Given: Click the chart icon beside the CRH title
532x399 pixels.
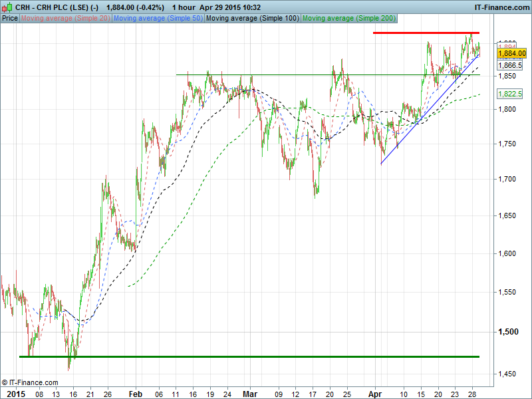Looking at the screenshot, I should (x=6, y=7).
